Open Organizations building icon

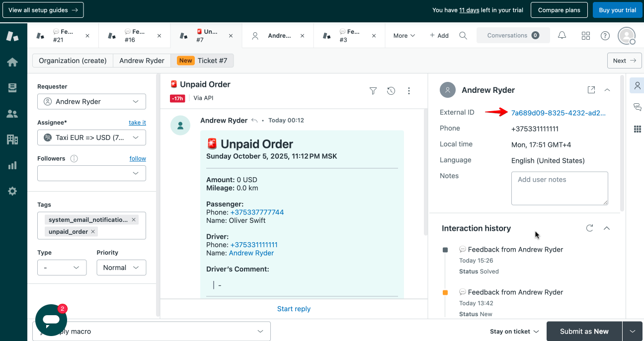click(12, 139)
